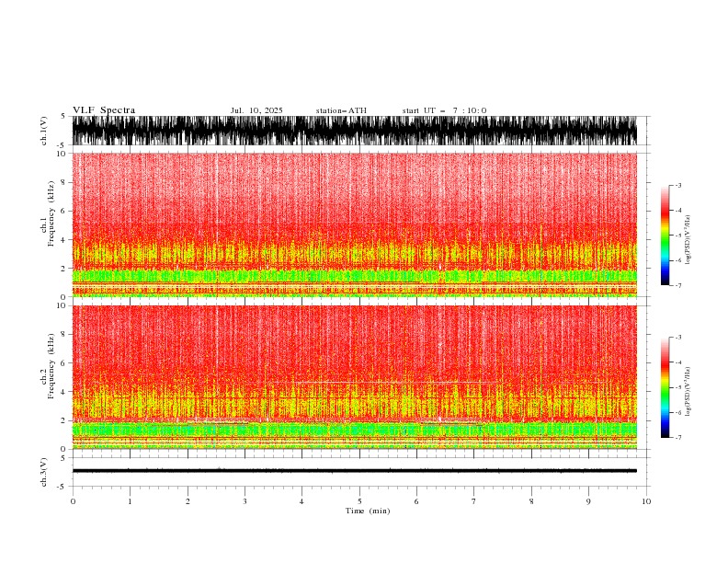Select the ch.1 color bar "log(PSD)(V²/Hz)" label
Viewport: 728px width, 563px height.
point(688,240)
